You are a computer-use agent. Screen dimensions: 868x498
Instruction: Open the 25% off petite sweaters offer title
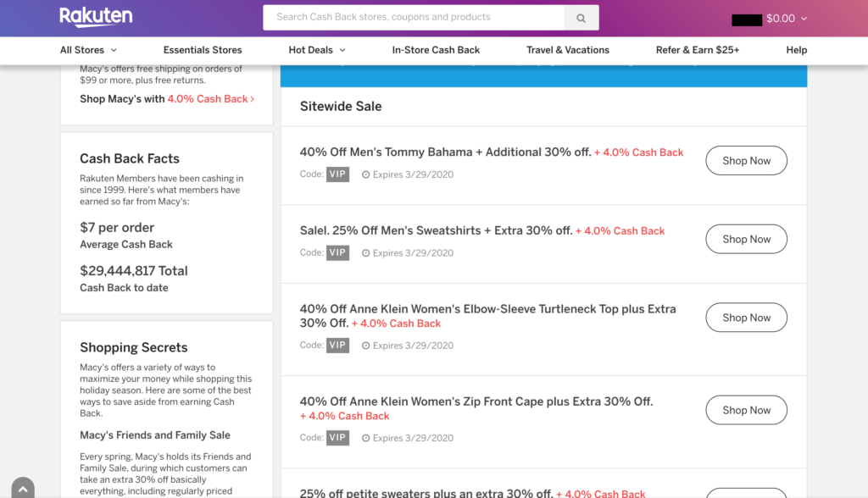(x=426, y=493)
